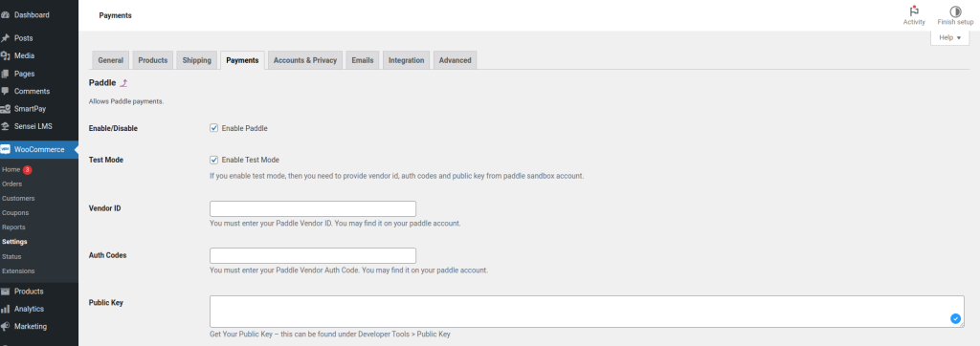980x346 pixels.
Task: Select the Comments bubble icon
Action: pos(6,91)
